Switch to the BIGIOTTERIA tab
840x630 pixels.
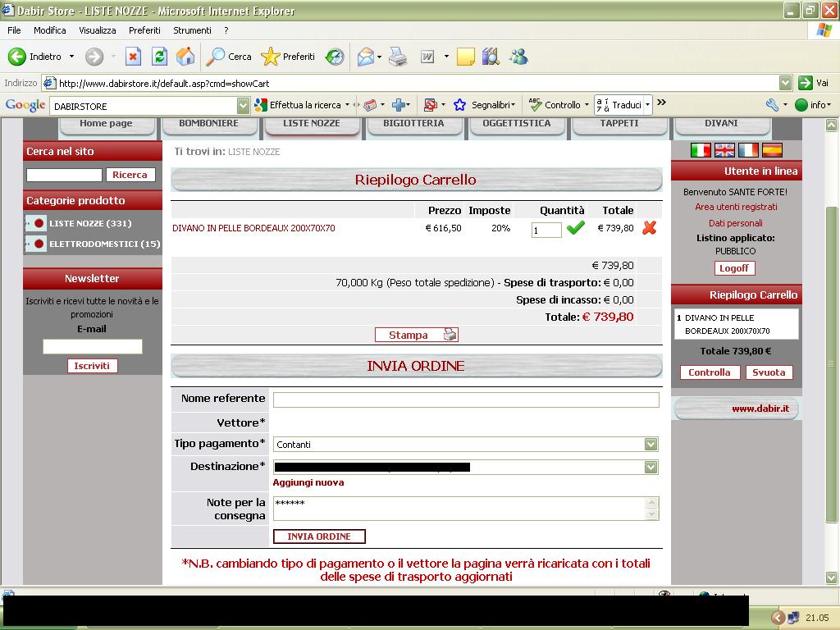click(413, 125)
